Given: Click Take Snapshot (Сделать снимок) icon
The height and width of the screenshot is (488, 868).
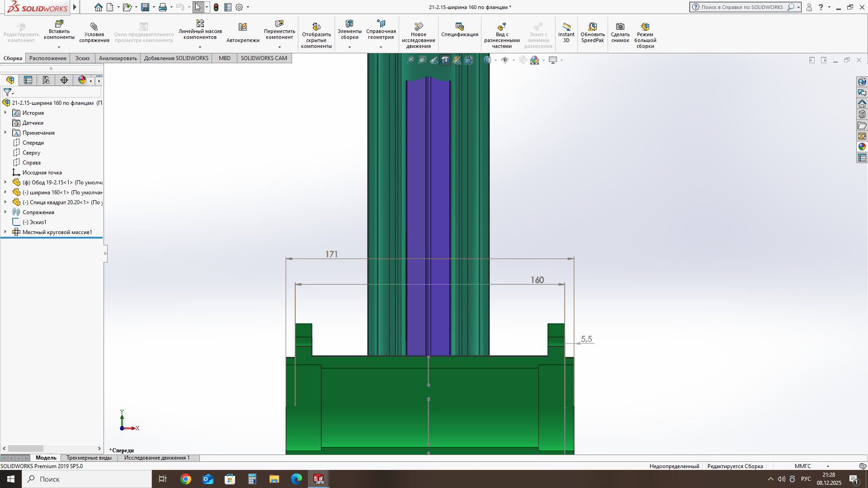Looking at the screenshot, I should (620, 31).
